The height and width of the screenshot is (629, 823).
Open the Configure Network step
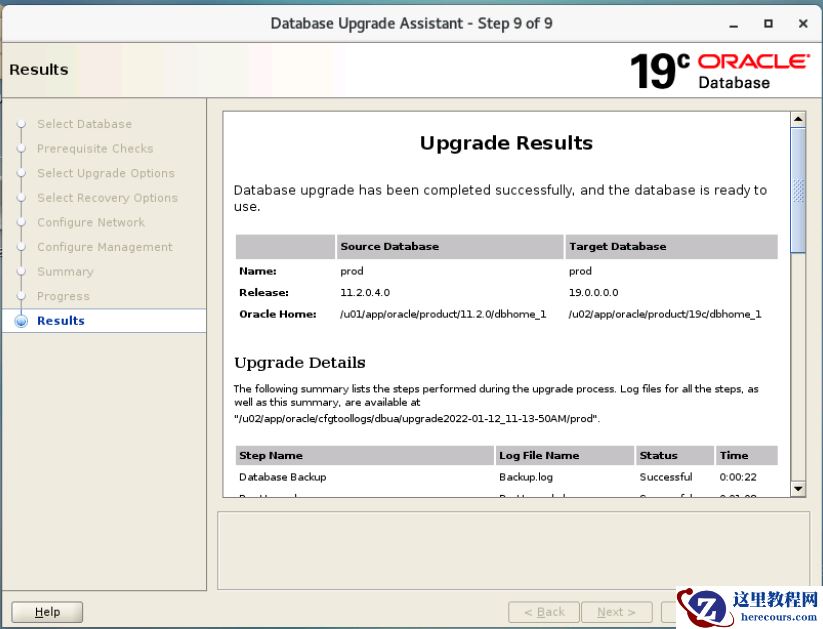tap(91, 222)
